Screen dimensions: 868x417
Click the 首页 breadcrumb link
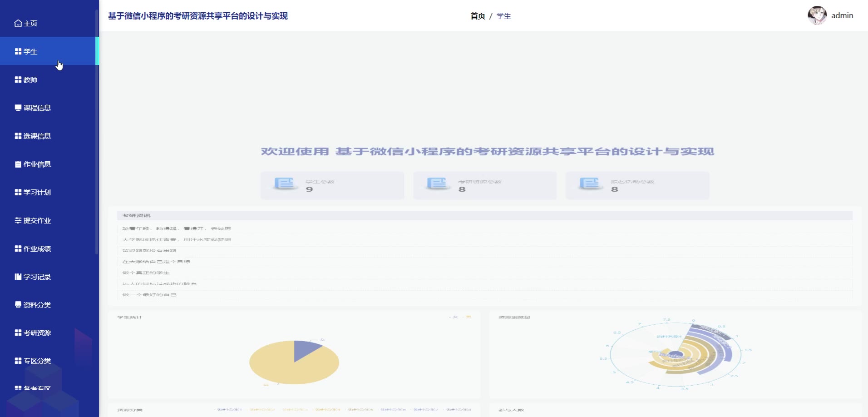(x=478, y=16)
